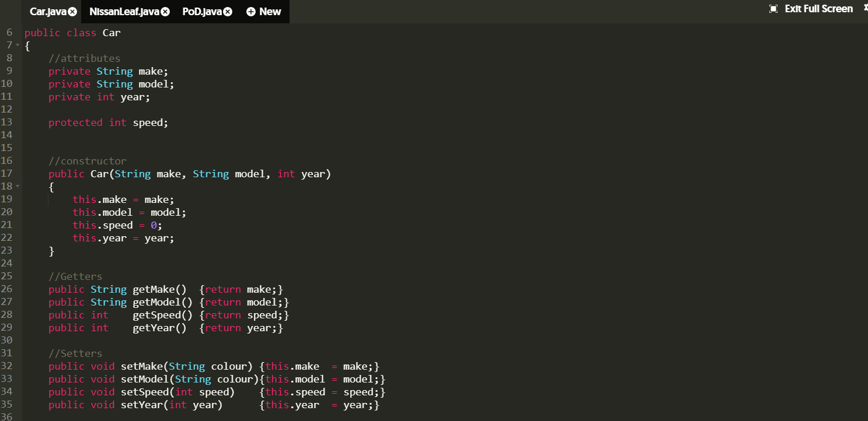
Task: Click the //constructor comment
Action: (x=88, y=161)
